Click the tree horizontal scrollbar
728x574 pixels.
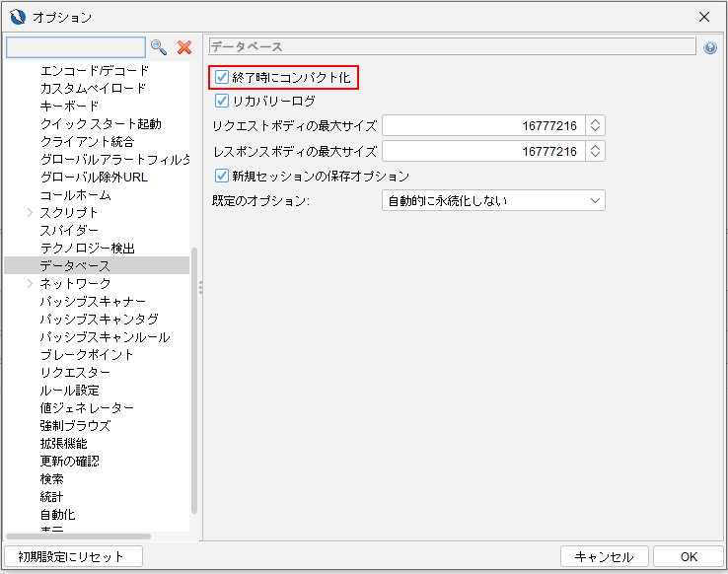click(x=78, y=537)
